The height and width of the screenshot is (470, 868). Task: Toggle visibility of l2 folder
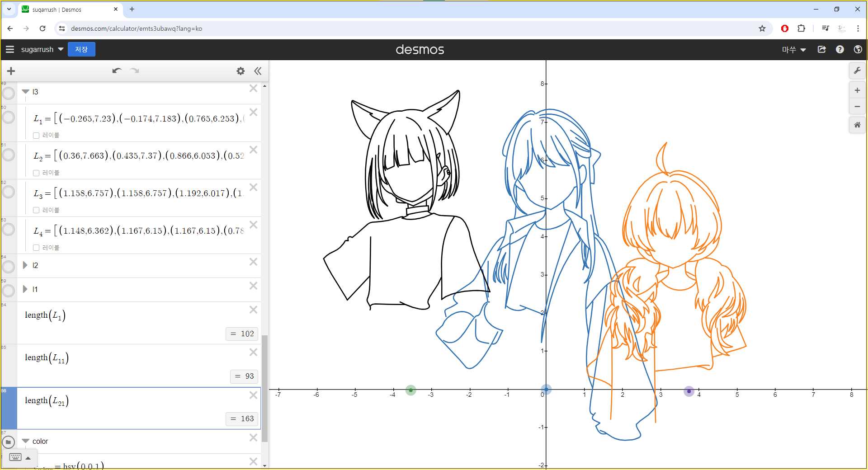[x=9, y=267]
